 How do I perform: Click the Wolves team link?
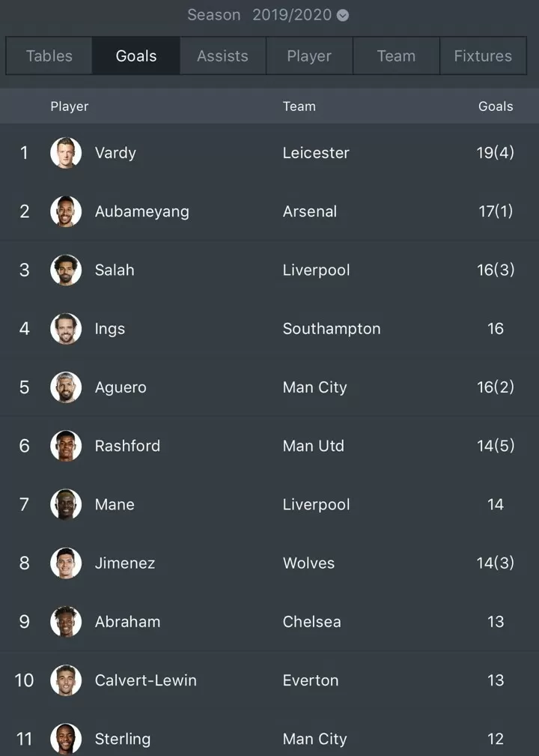(308, 563)
